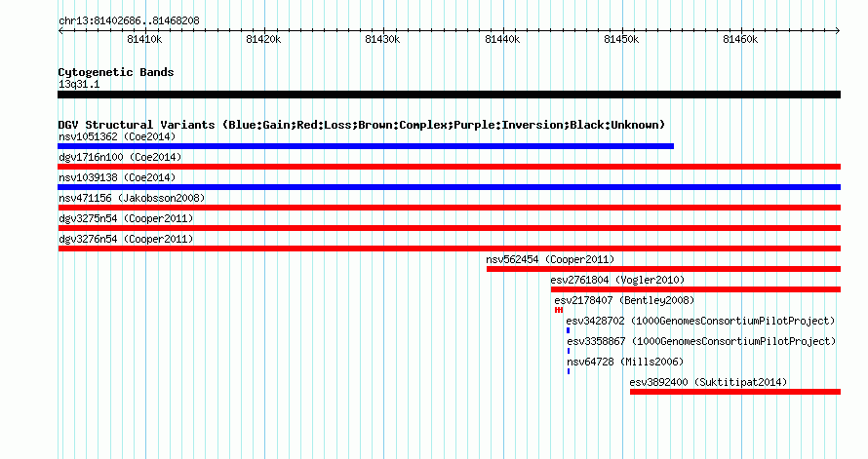
Task: Click the 81440k ruler tick label
Action: coord(502,39)
